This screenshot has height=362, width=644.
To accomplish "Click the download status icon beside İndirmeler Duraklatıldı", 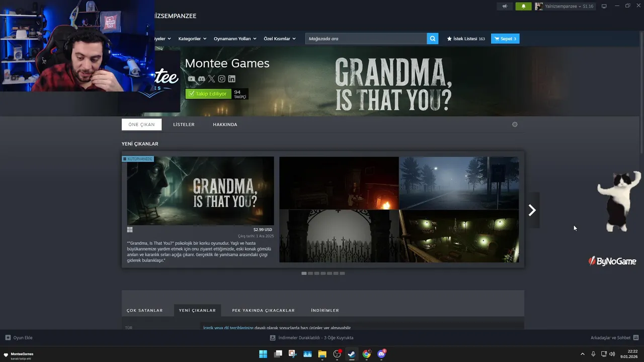I will 273,338.
